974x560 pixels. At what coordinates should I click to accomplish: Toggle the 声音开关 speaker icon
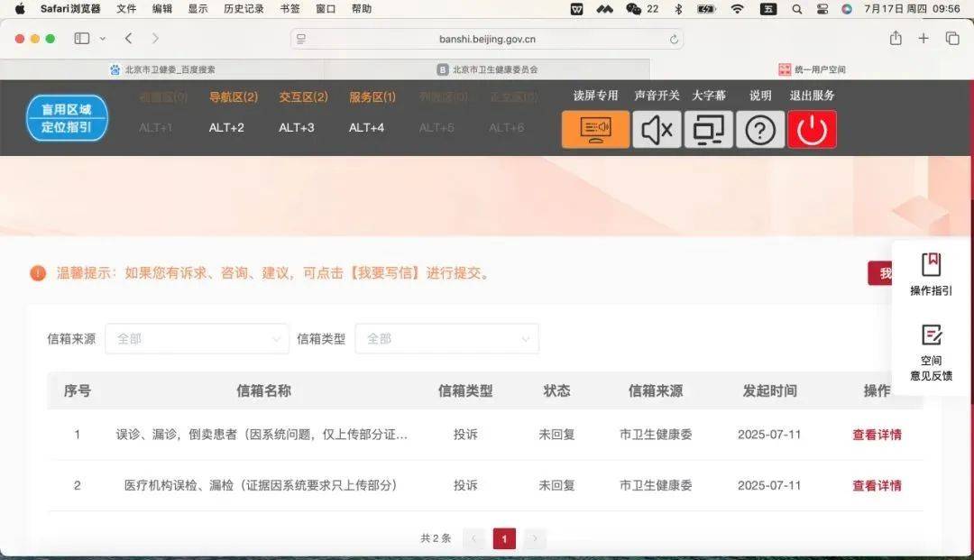click(x=657, y=129)
